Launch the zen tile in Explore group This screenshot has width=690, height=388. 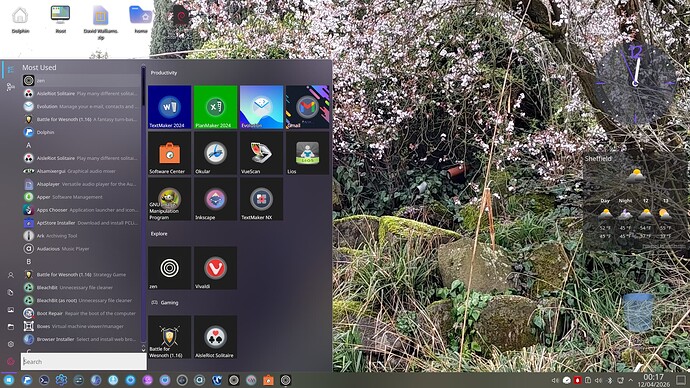[x=169, y=268]
